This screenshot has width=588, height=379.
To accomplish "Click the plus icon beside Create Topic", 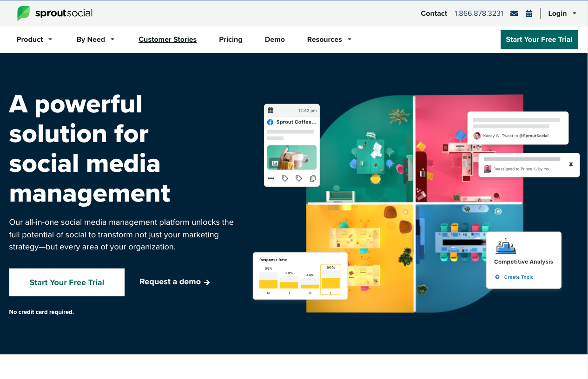I will 497,277.
